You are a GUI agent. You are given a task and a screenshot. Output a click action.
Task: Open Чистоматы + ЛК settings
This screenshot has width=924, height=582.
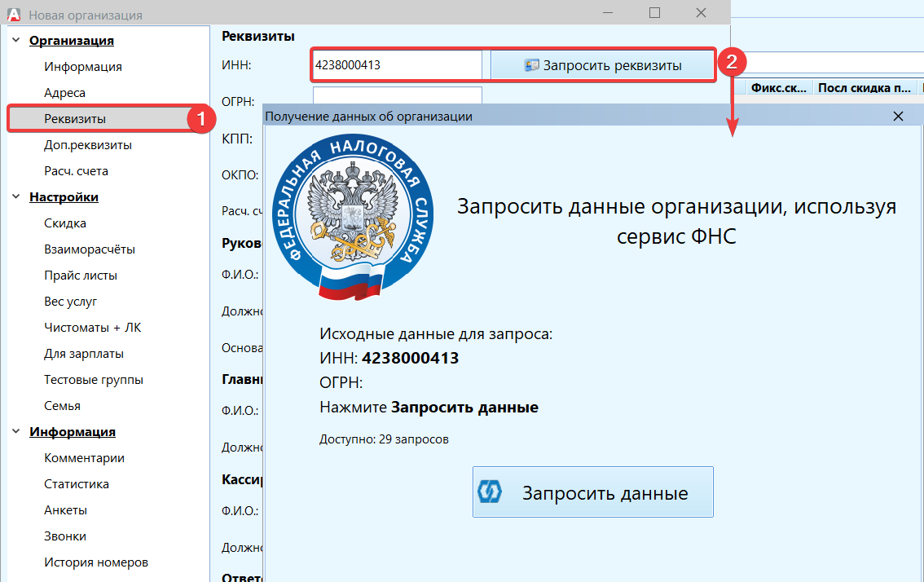(93, 327)
